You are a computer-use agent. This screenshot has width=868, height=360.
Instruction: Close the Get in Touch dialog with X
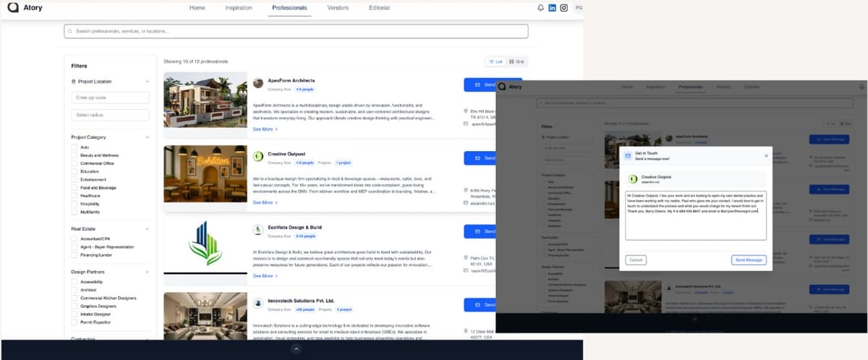pos(766,155)
